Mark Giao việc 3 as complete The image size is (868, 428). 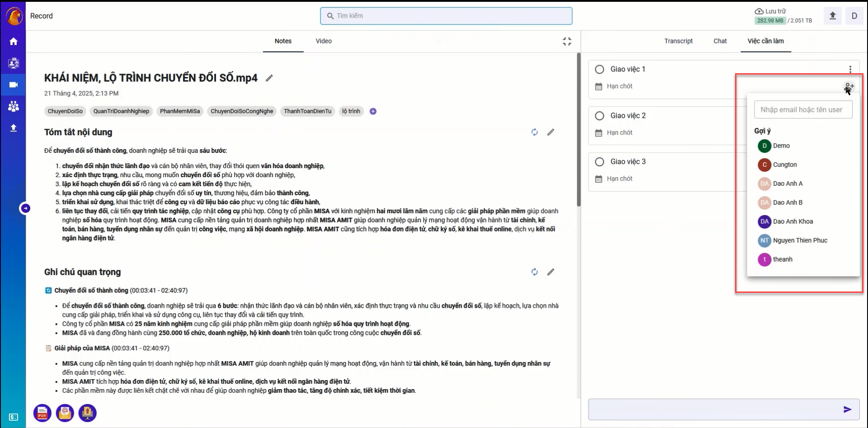(599, 162)
